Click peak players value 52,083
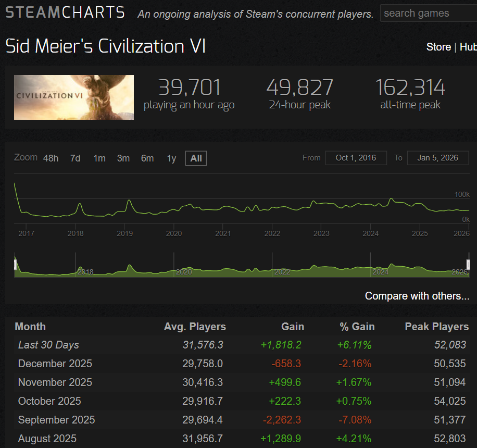 click(450, 345)
